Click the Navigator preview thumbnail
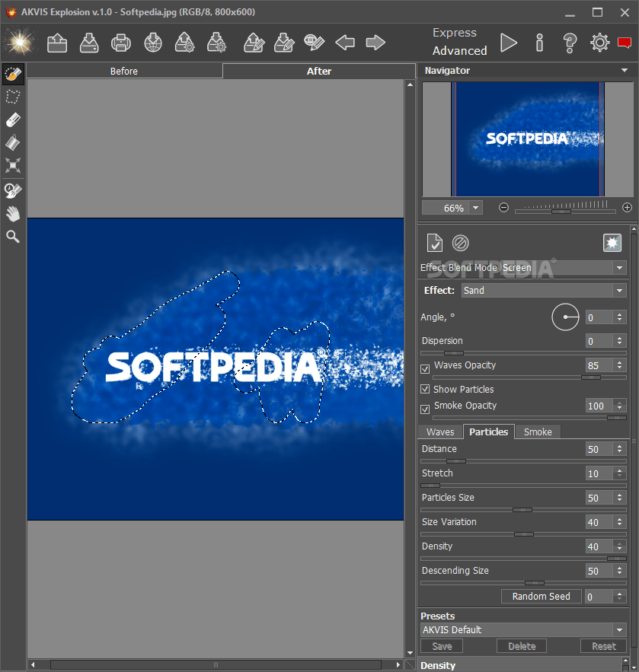Screen dimensions: 639x672 [x=528, y=139]
